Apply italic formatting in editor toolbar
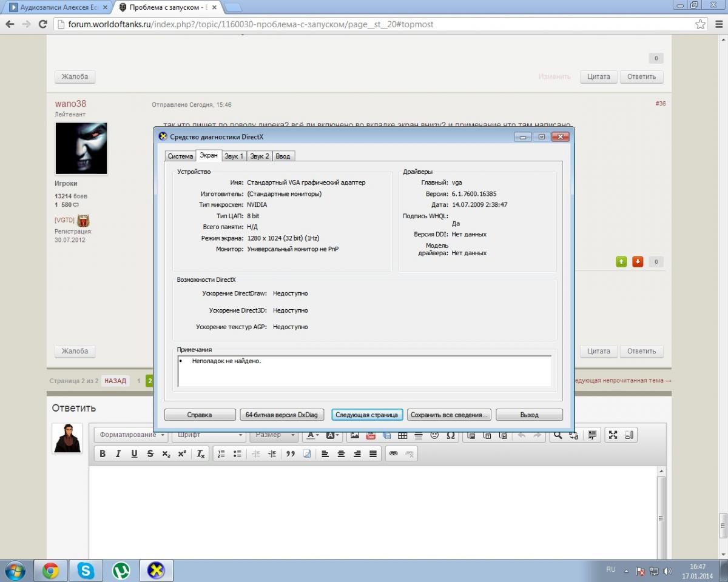The height and width of the screenshot is (582, 728). click(x=118, y=453)
